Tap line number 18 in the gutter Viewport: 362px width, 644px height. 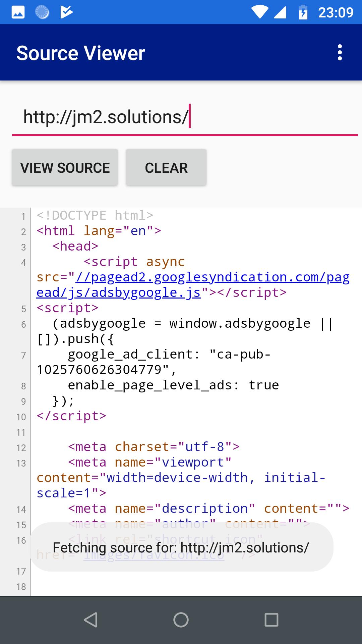[x=21, y=587]
